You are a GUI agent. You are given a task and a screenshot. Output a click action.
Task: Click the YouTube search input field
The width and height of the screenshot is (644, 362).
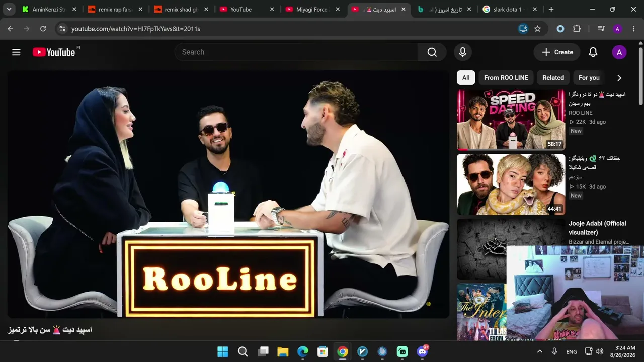pyautogui.click(x=296, y=52)
